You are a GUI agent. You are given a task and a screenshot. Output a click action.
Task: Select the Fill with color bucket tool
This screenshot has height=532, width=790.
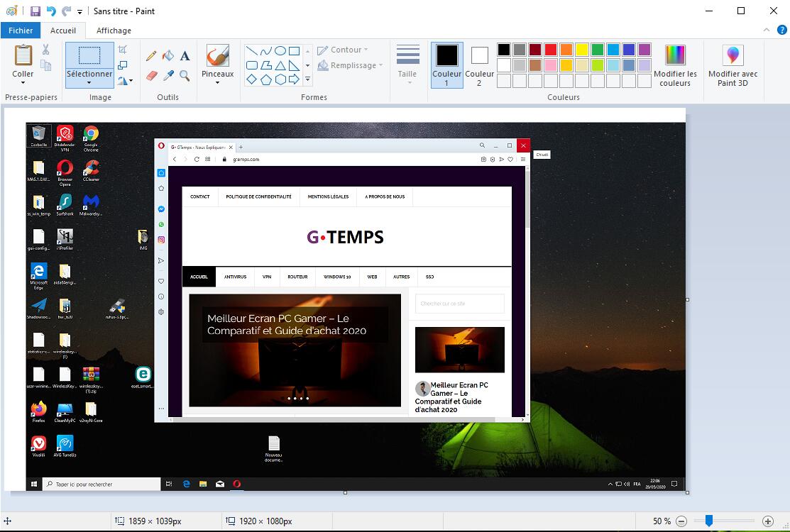167,55
